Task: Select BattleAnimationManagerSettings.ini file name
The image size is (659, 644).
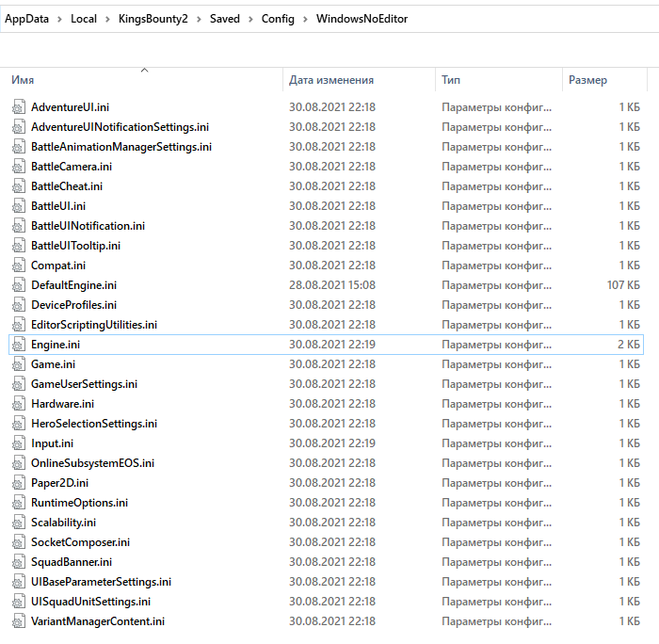Action: pos(121,147)
